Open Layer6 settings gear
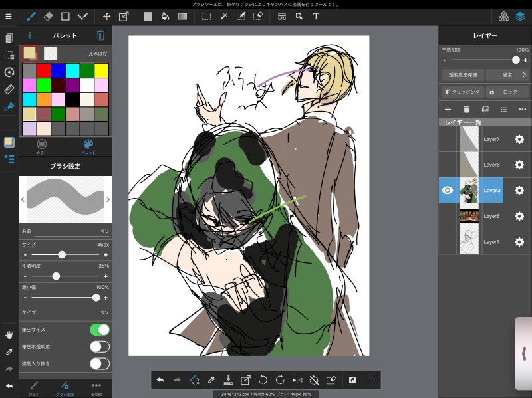The height and width of the screenshot is (398, 532). pyautogui.click(x=519, y=165)
